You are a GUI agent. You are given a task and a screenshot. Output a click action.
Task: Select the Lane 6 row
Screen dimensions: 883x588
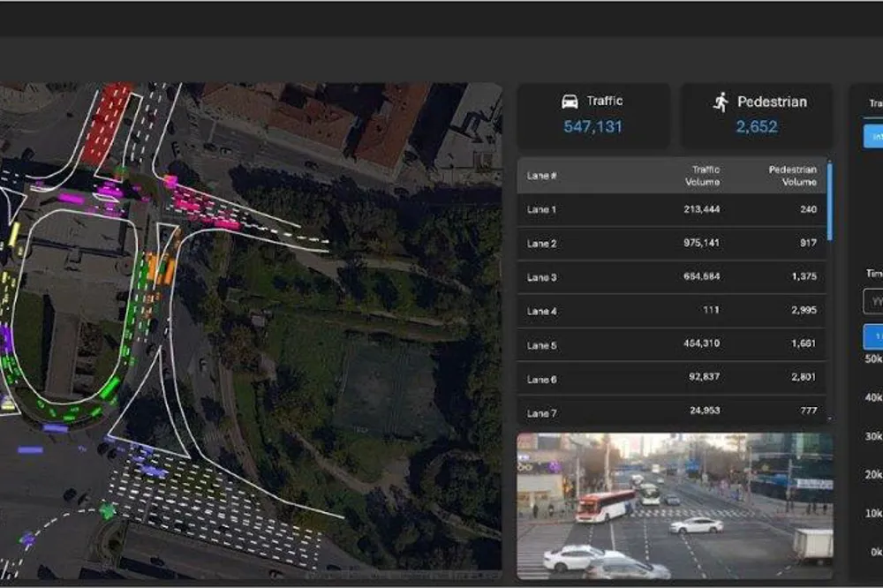tap(672, 379)
